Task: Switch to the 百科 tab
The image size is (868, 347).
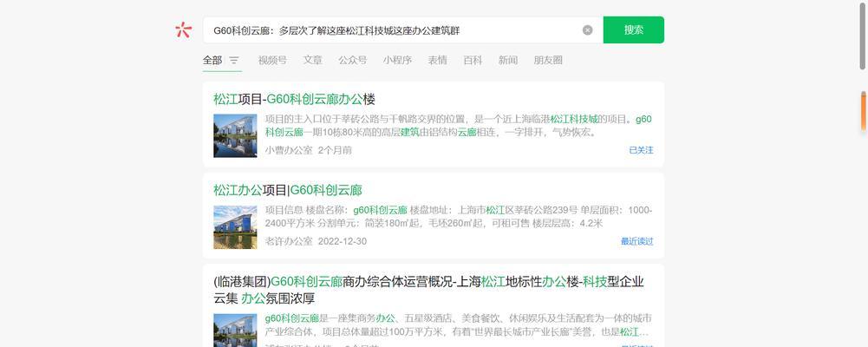Action: tap(473, 61)
